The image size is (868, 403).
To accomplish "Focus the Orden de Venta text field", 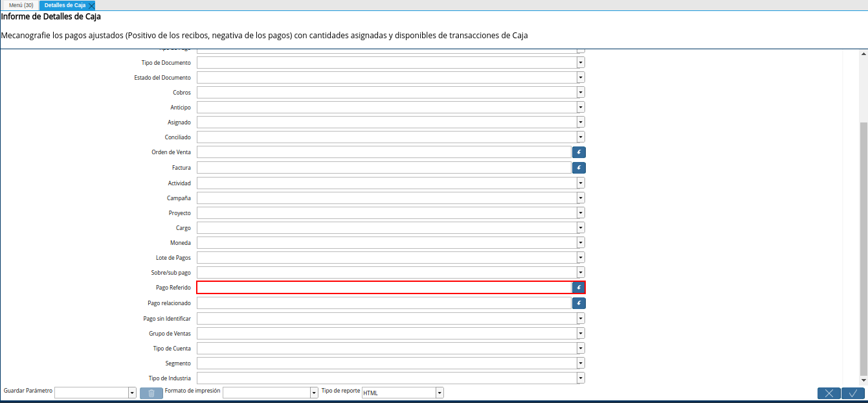I will tap(384, 152).
